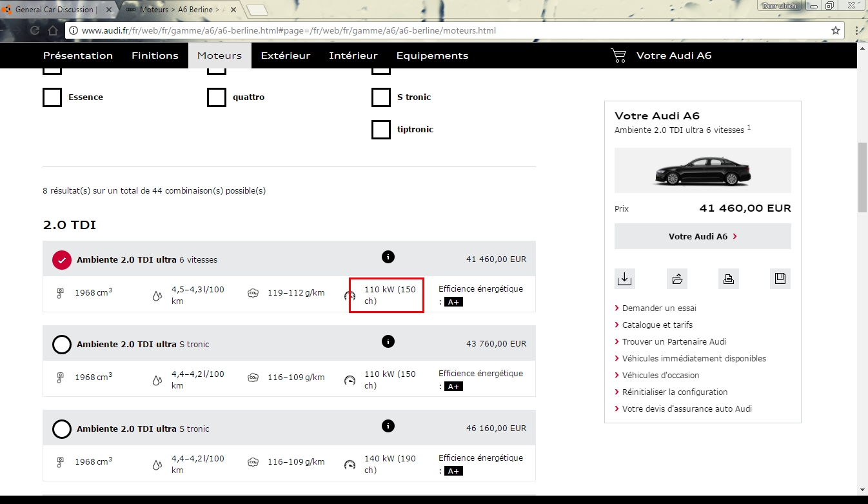
Task: Select the 43 760,00 EUR S tronic radio button
Action: click(62, 345)
